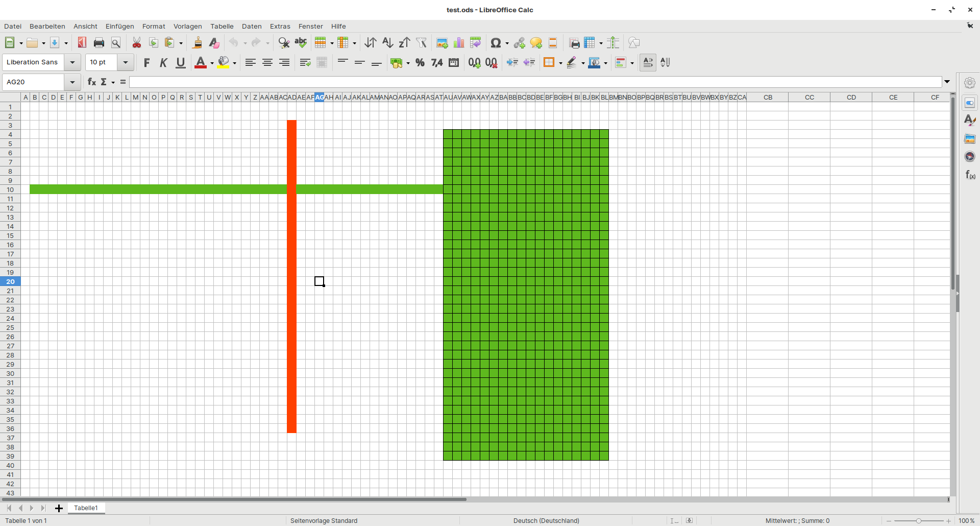Open the Font Size dropdown arrow
Viewport: 980px width, 526px height.
click(125, 62)
